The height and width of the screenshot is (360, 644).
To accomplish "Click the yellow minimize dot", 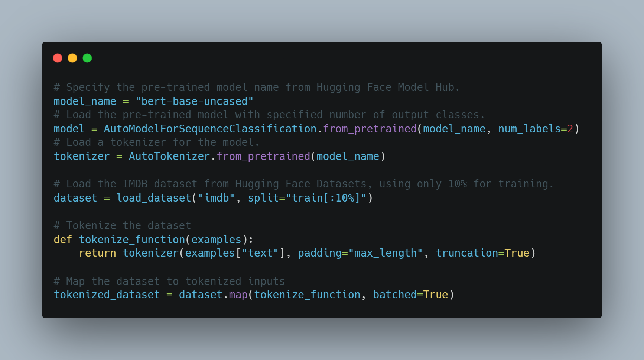I will pos(72,58).
